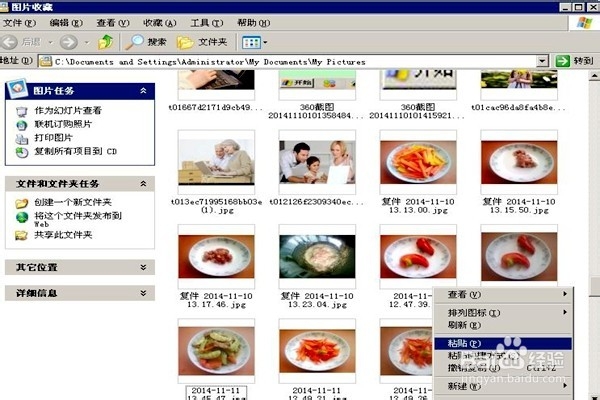Select thumbnail 复件 2014-11-10 13.13.00.jpg

418,162
